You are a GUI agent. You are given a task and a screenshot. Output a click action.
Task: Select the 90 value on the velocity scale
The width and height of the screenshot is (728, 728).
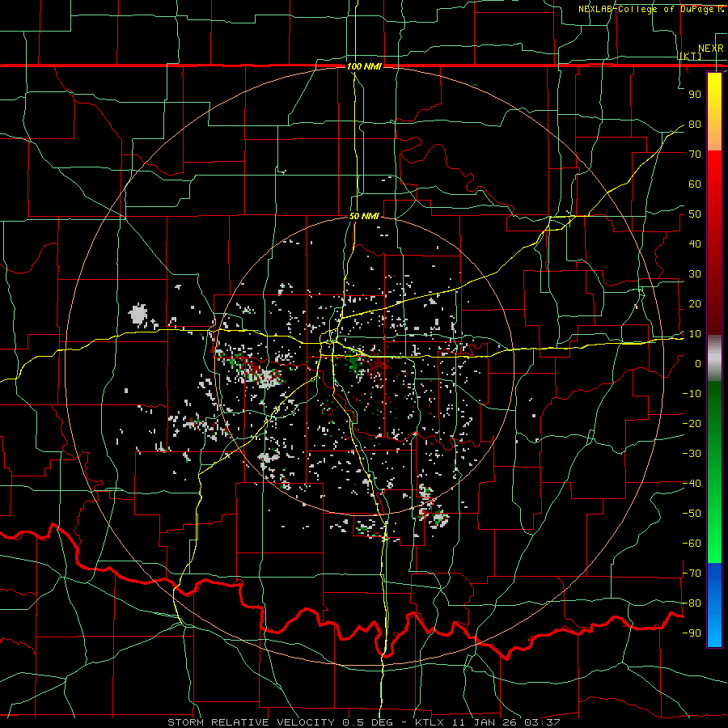point(695,95)
